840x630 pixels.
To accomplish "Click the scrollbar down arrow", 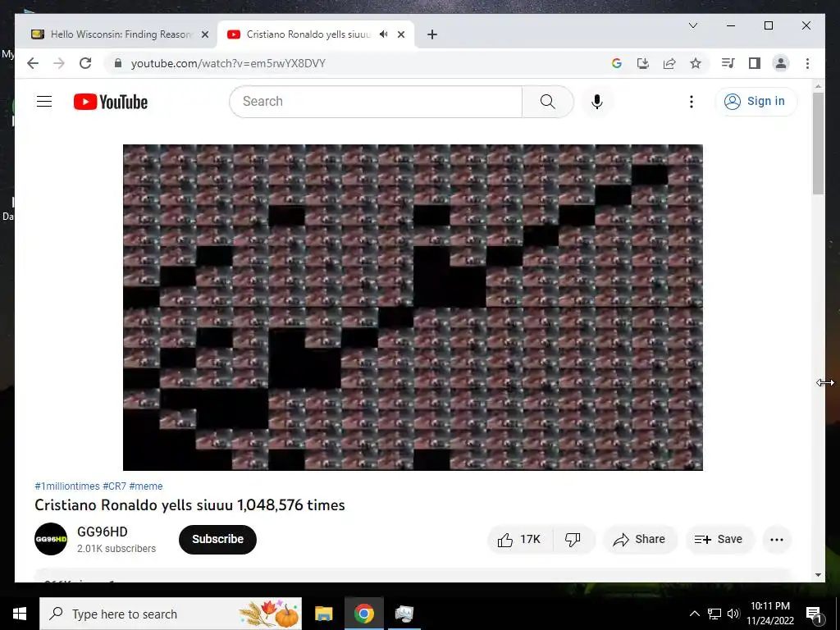I will [818, 575].
